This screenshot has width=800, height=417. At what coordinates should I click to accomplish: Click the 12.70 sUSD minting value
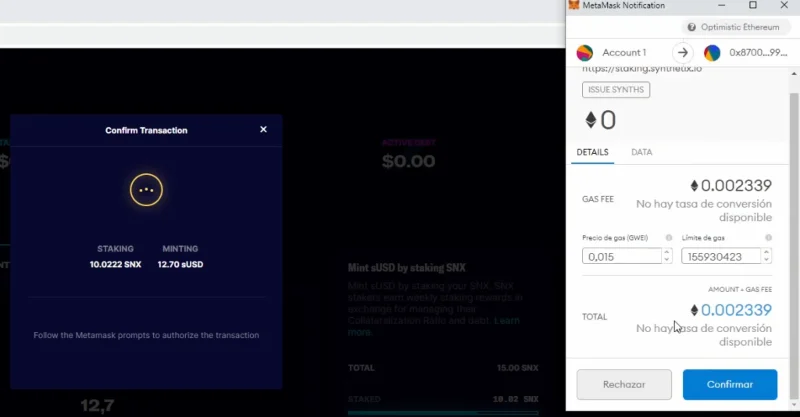click(x=180, y=264)
